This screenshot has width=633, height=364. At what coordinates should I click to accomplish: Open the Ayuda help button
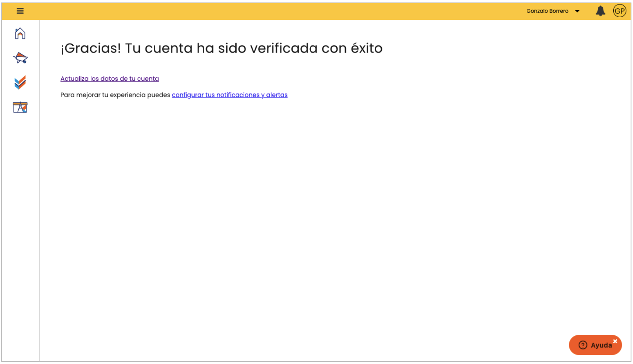coord(595,345)
